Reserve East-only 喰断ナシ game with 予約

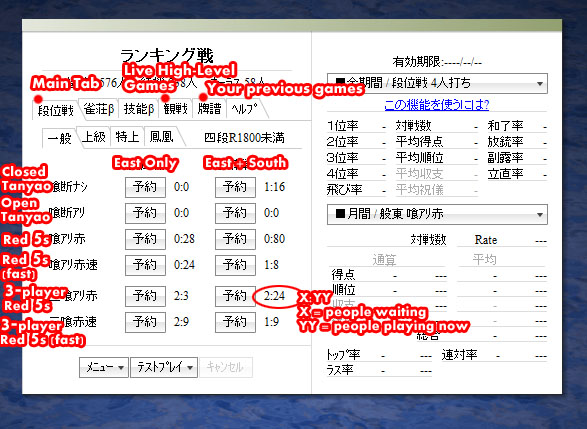145,187
